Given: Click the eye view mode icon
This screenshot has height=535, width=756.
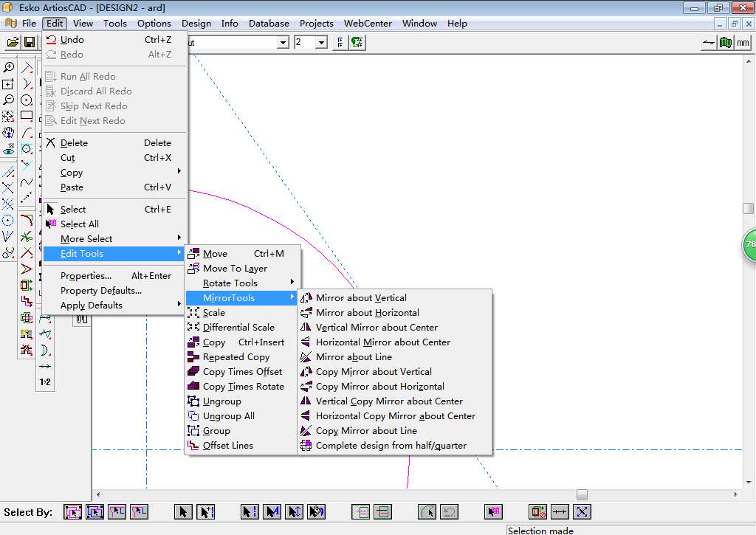Looking at the screenshot, I should [x=8, y=149].
